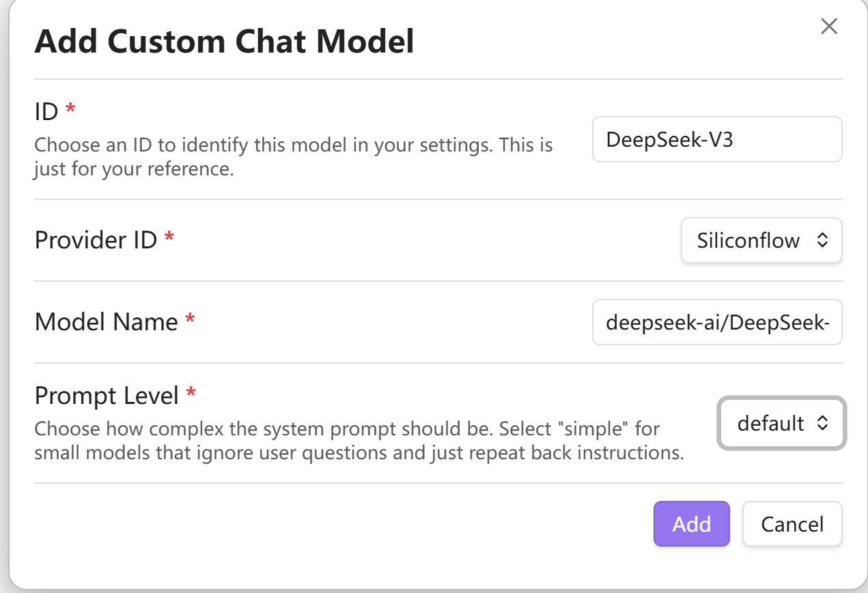Click the Model Name label
Image resolution: width=868 pixels, height=593 pixels.
(106, 321)
